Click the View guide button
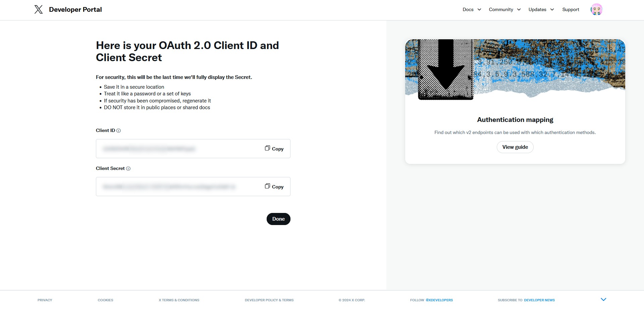This screenshot has width=644, height=309. [515, 147]
